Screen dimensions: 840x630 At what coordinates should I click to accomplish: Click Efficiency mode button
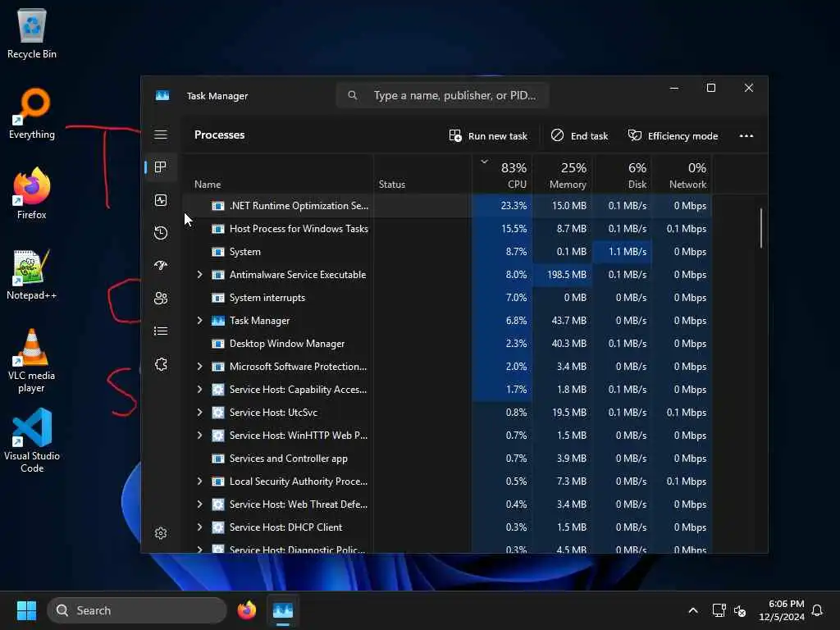(x=673, y=135)
